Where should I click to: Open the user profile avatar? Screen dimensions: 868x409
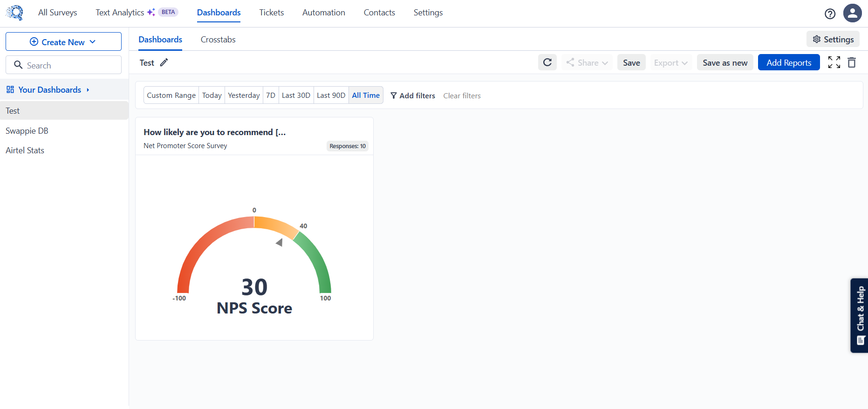click(x=852, y=13)
